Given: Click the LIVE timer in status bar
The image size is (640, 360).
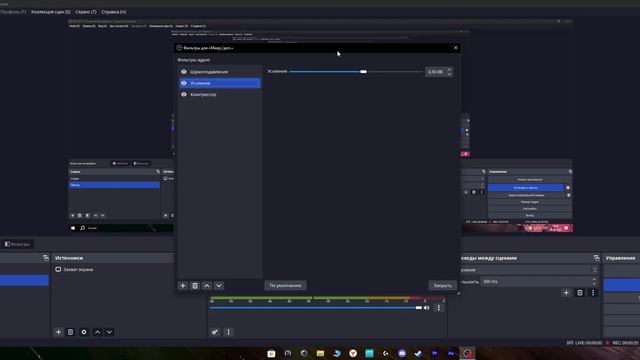Looking at the screenshot, I should tap(588, 343).
